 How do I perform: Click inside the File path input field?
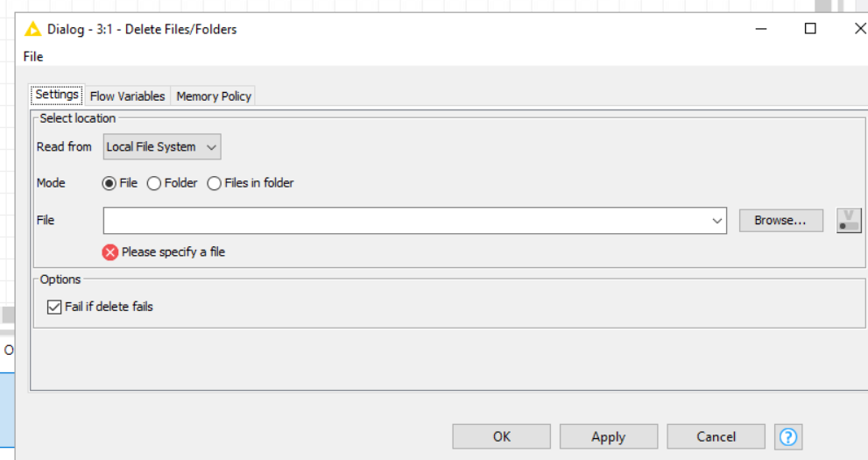[x=407, y=221]
